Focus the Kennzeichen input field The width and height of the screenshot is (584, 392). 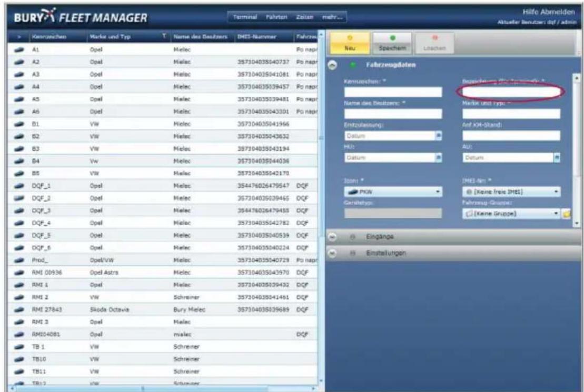393,92
